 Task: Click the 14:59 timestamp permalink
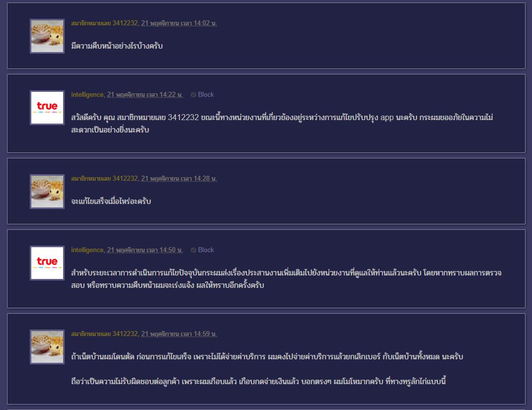coord(179,334)
